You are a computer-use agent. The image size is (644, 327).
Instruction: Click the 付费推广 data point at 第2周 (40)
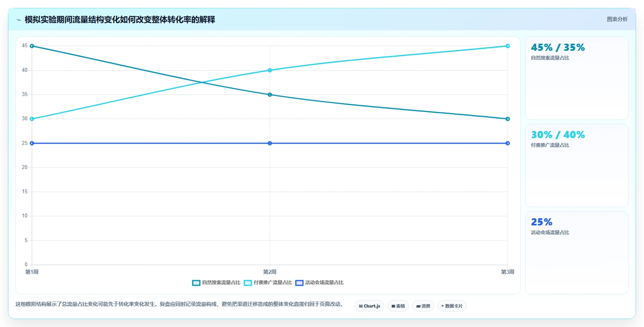click(270, 70)
